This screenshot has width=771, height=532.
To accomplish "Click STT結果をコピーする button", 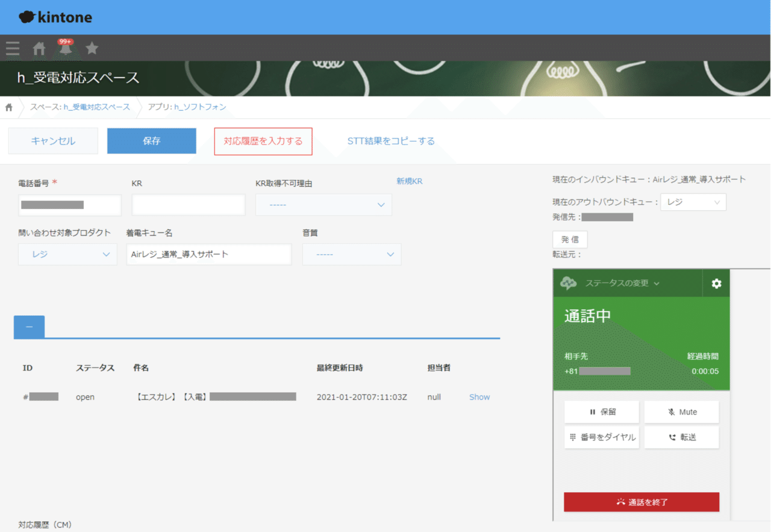I will [x=391, y=141].
